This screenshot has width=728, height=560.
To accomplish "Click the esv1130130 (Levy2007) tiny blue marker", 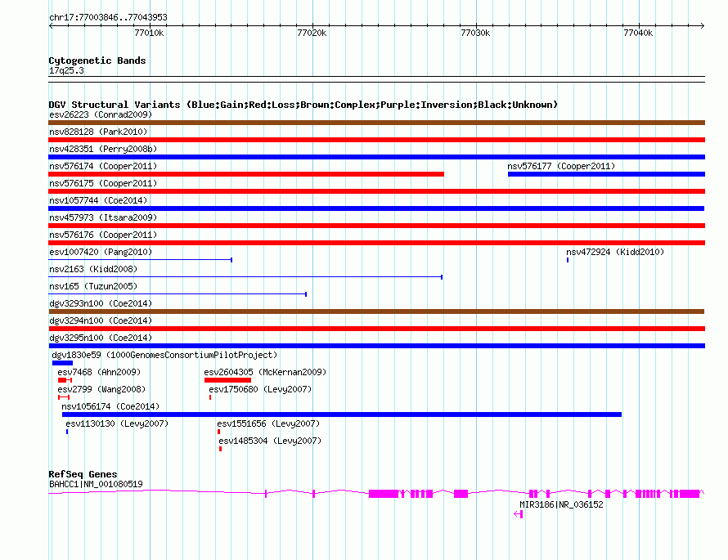I will (67, 432).
